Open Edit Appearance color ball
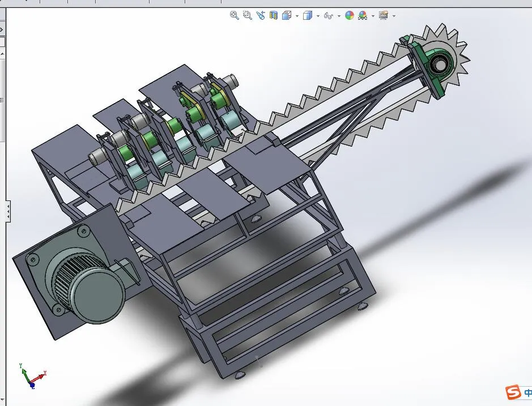This screenshot has width=532, height=406. pos(350,15)
